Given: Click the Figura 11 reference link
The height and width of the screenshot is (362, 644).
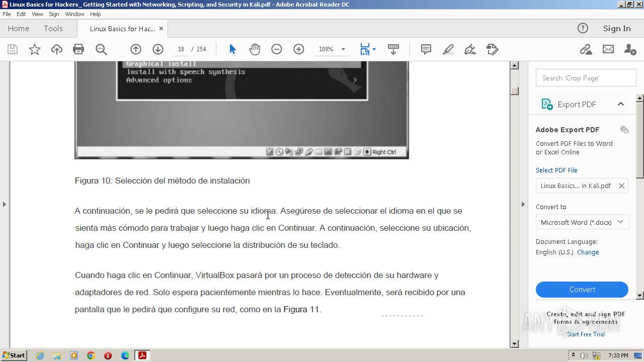Looking at the screenshot, I should [x=301, y=309].
